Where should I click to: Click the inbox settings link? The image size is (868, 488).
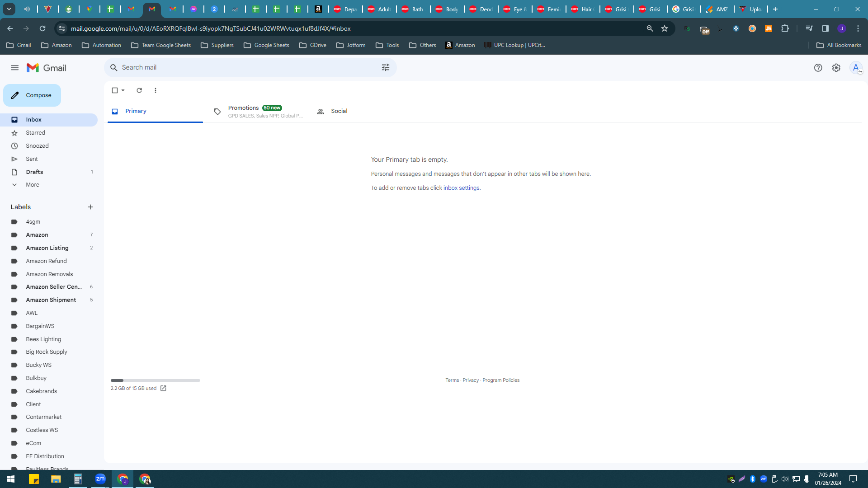461,188
